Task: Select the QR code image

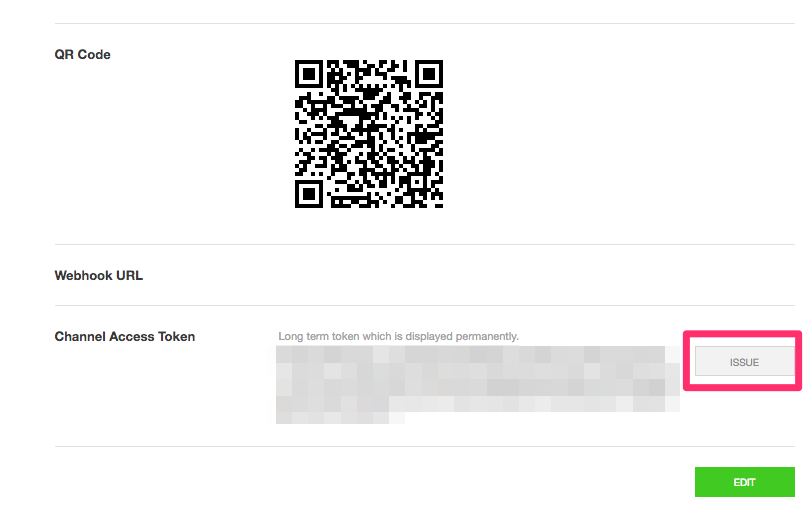Action: [x=369, y=134]
